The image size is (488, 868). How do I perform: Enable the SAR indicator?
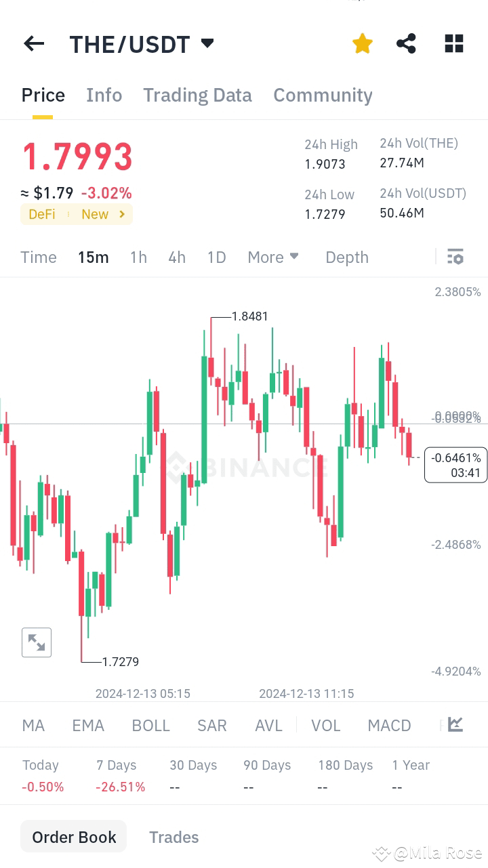pos(211,725)
